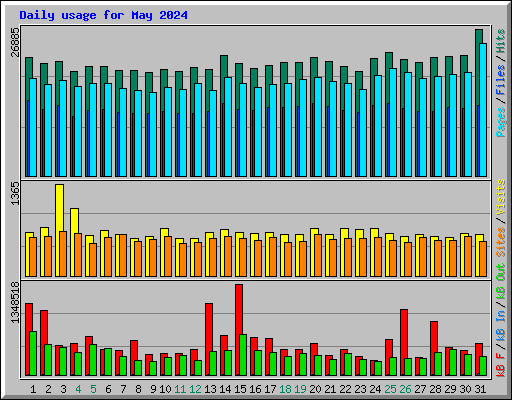This screenshot has height=400, width=512.
Task: Click the green day 12 label
Action: tap(195, 389)
